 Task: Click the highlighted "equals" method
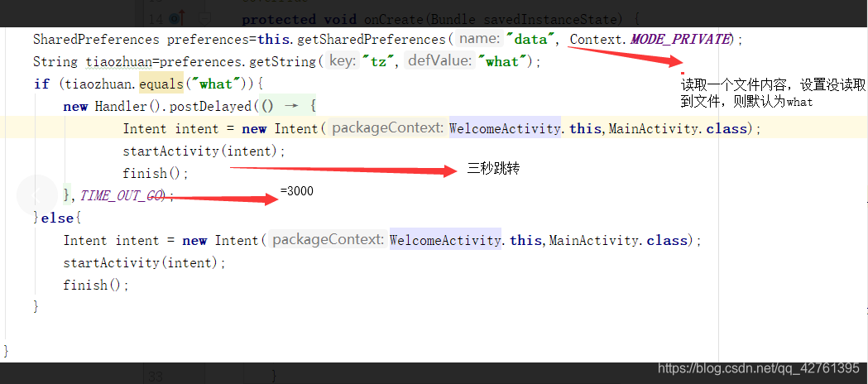tap(161, 84)
